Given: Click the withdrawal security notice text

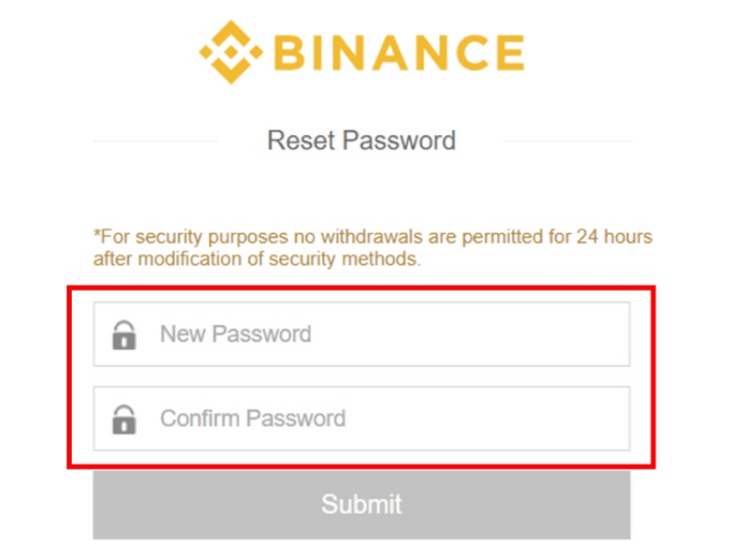Looking at the screenshot, I should coord(373,237).
